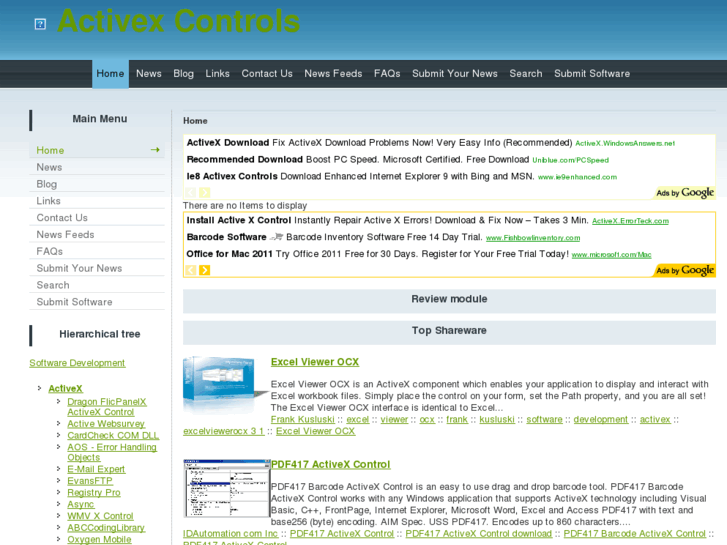
Task: Open the Oxygen Mobile tree item
Action: 99,539
